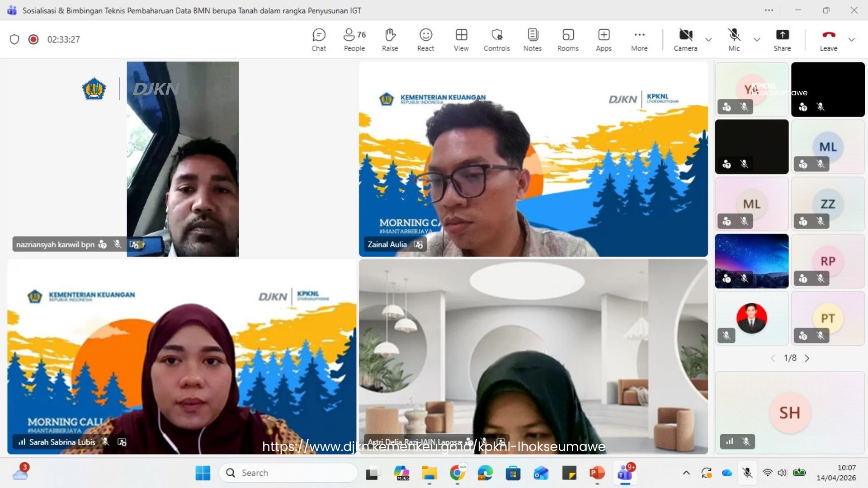Image resolution: width=868 pixels, height=488 pixels.
Task: Expand Camera options dropdown arrow
Action: [x=708, y=40]
